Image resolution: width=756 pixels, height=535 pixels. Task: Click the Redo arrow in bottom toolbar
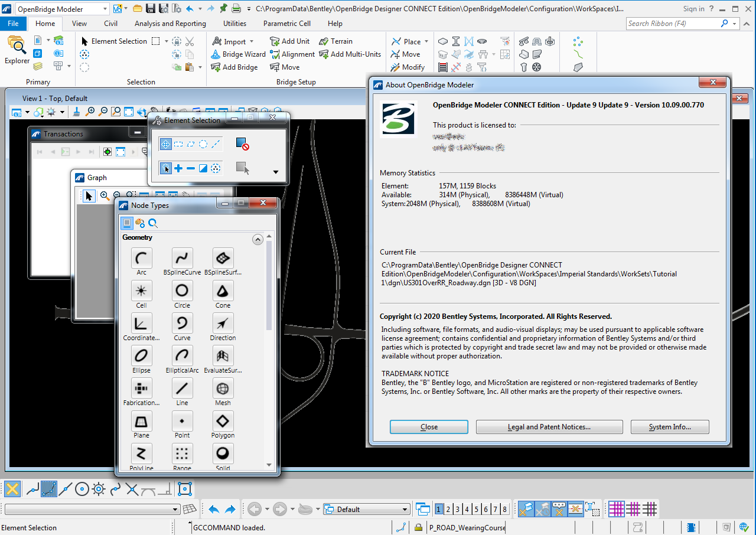(x=230, y=509)
